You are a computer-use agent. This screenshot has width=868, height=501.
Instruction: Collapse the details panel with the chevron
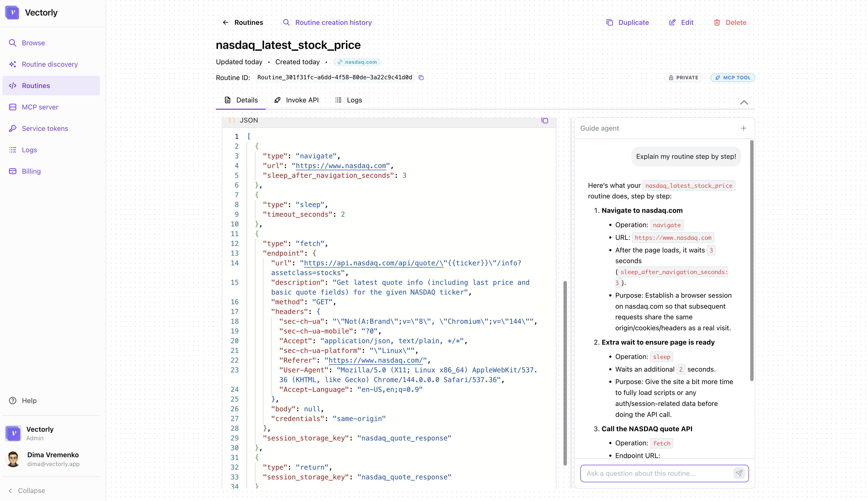[744, 102]
